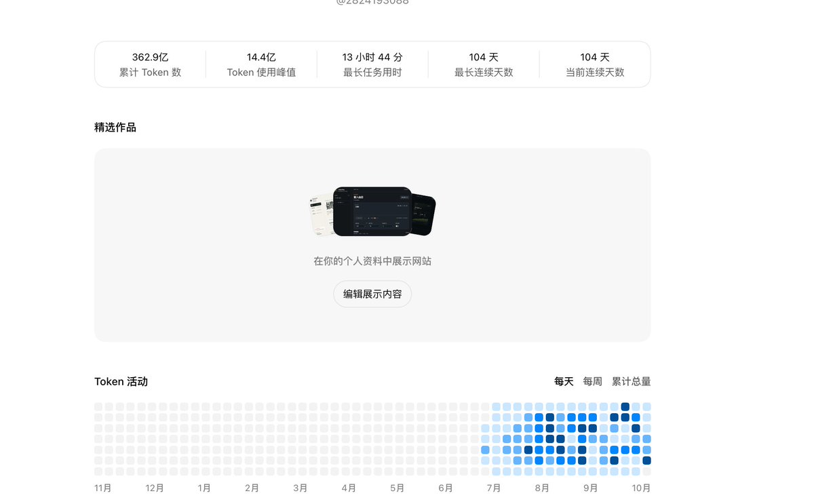The image size is (814, 504).
Task: Click the light-colored preview card on the left
Action: point(322,214)
